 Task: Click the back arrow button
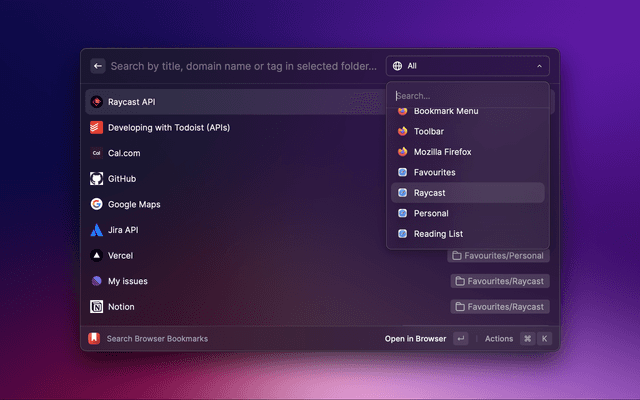(98, 66)
